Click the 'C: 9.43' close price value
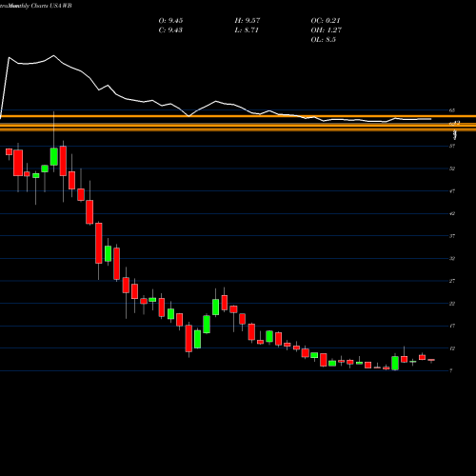The height and width of the screenshot is (476, 476). click(170, 30)
